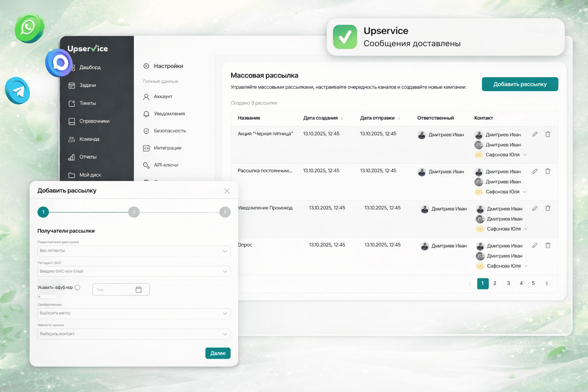This screenshot has height=392, width=588.
Task: Select the API-ключи key icon
Action: 146,165
